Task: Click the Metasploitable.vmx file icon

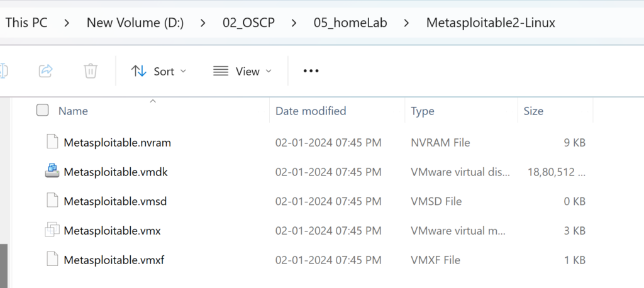Action: pos(52,230)
